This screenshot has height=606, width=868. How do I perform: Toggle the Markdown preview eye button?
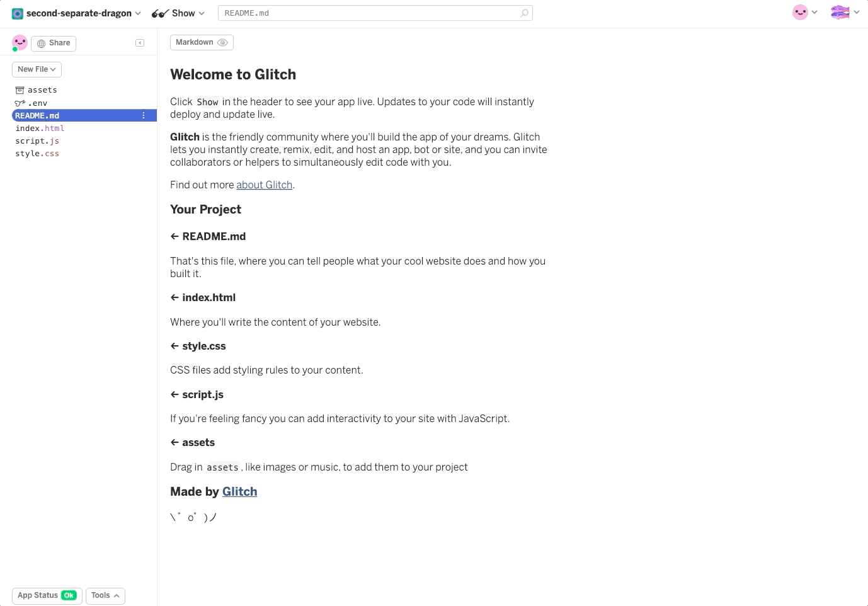pyautogui.click(x=202, y=42)
